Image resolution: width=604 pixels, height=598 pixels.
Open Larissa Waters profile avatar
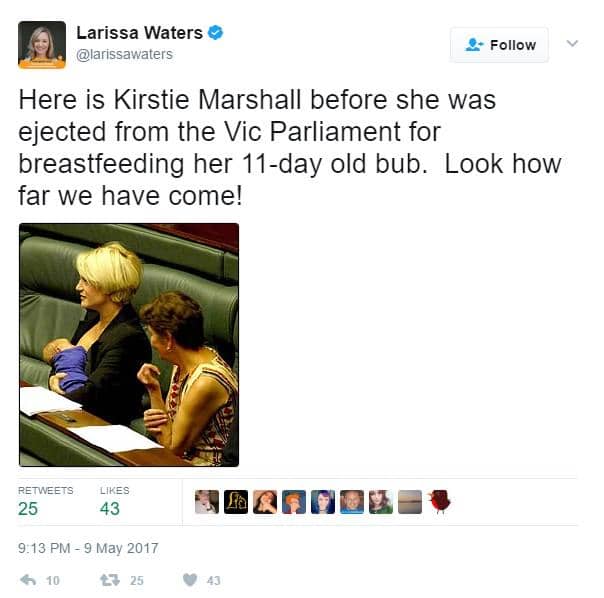[42, 45]
